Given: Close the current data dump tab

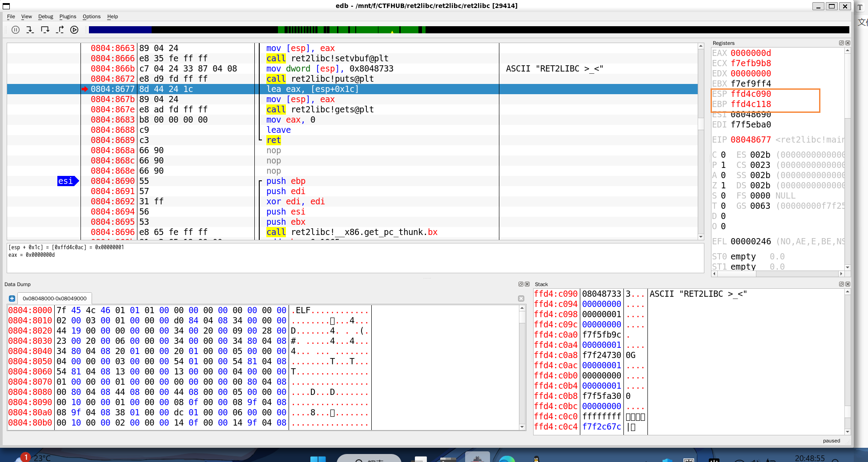Looking at the screenshot, I should tap(521, 299).
